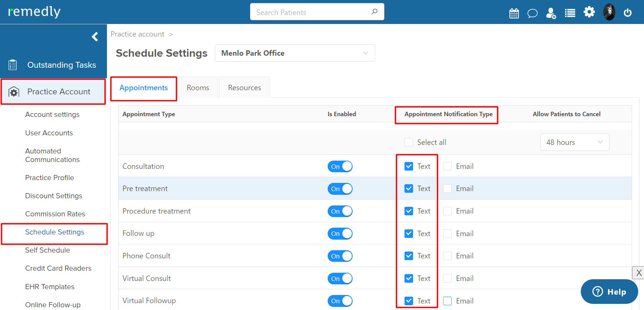Viewport: 644px width, 310px height.
Task: Switch to the Rooms tab
Action: point(198,88)
